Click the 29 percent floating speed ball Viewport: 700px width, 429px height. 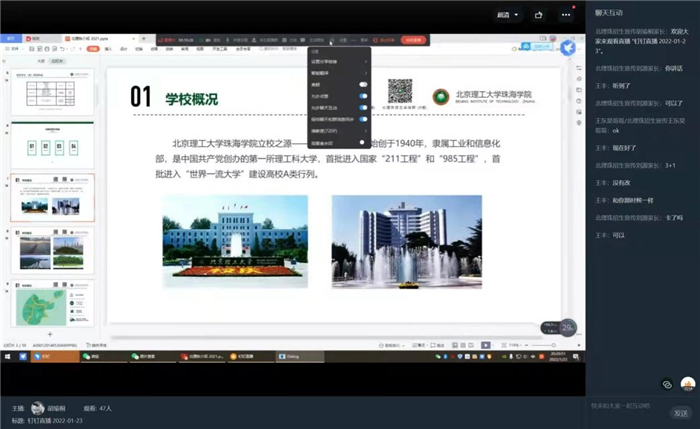[567, 328]
